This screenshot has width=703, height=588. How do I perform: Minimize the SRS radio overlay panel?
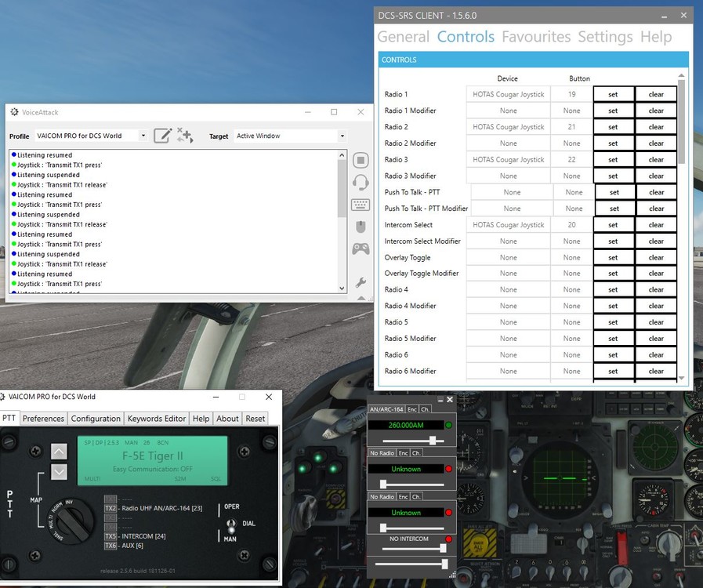(x=440, y=399)
